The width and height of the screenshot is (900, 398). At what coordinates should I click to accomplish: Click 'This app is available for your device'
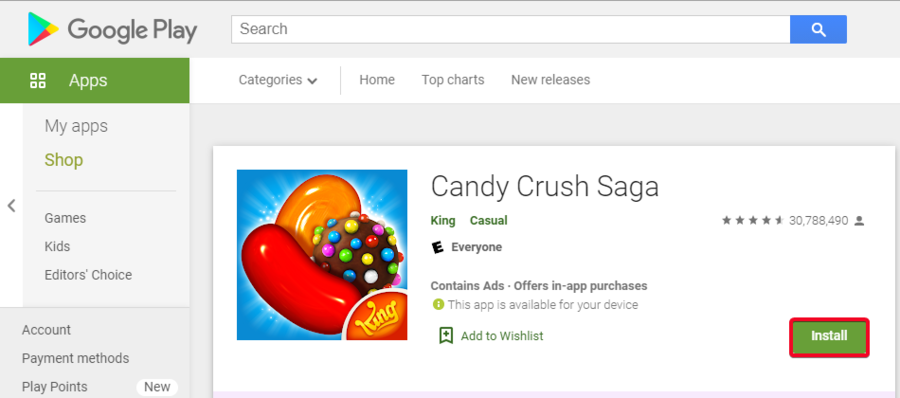point(543,304)
